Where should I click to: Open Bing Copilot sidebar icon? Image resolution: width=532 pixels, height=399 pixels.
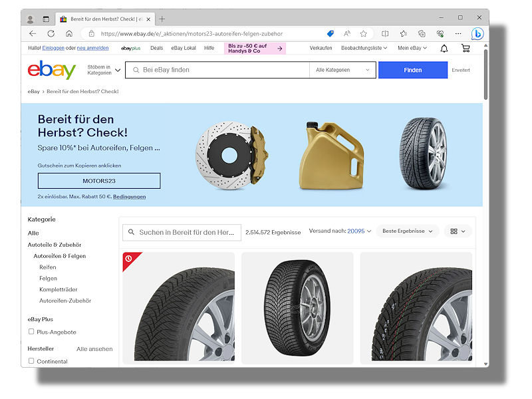[477, 34]
